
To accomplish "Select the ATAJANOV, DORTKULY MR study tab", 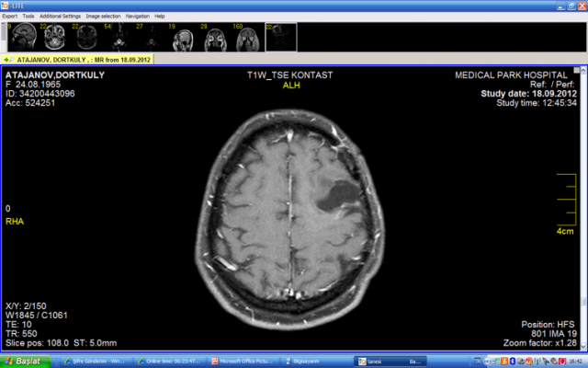I will tap(77, 60).
